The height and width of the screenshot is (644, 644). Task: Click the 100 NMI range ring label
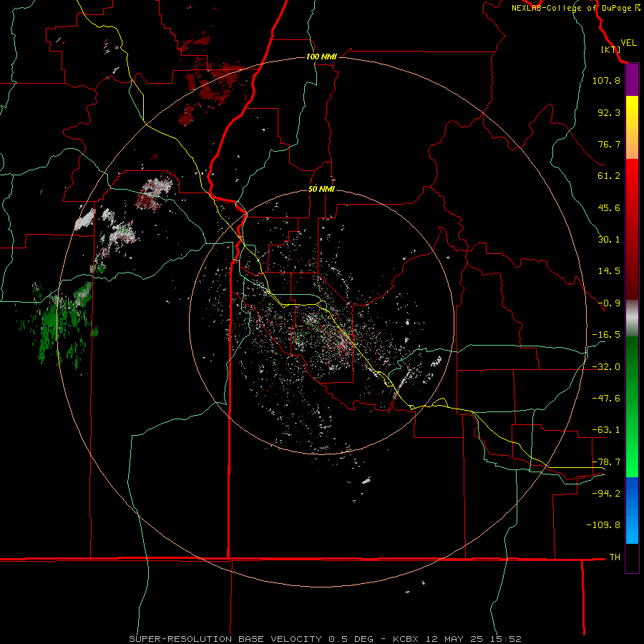tap(321, 57)
